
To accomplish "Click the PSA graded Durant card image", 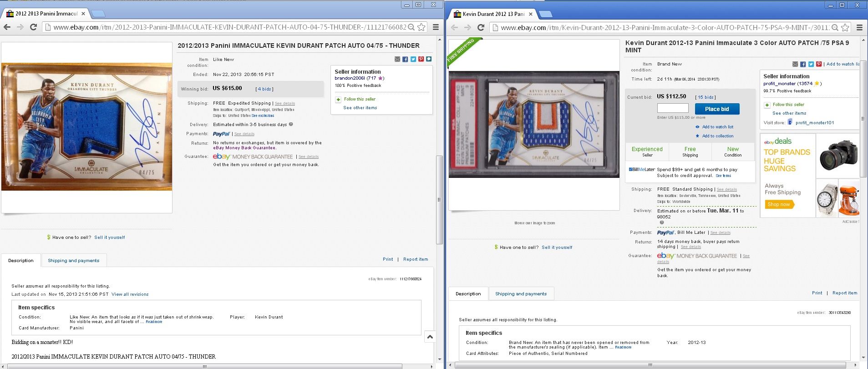I will point(534,124).
